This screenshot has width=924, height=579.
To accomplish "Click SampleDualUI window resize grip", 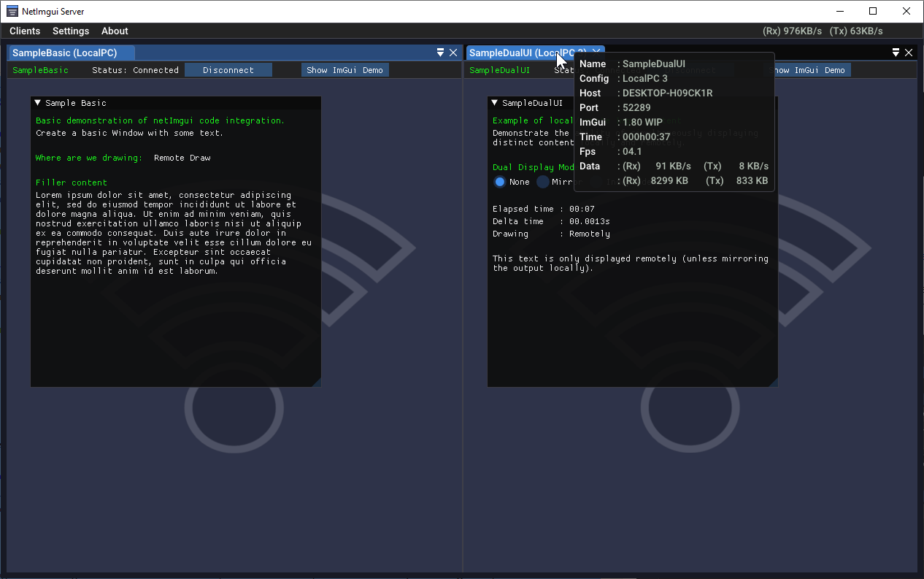I will 773,382.
